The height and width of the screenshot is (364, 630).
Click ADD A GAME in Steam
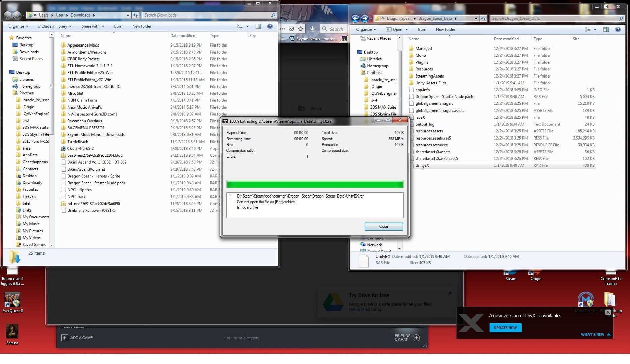coord(77,338)
